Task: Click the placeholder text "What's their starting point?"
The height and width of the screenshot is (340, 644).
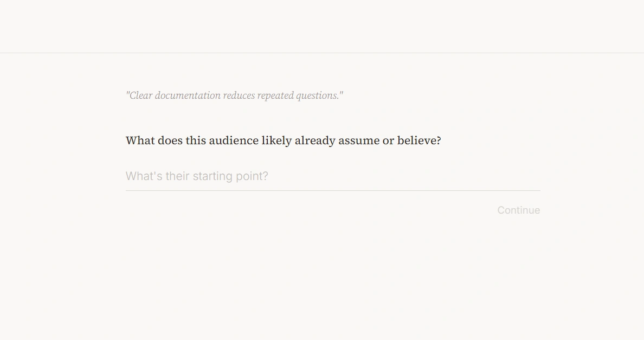Action: 197,176
